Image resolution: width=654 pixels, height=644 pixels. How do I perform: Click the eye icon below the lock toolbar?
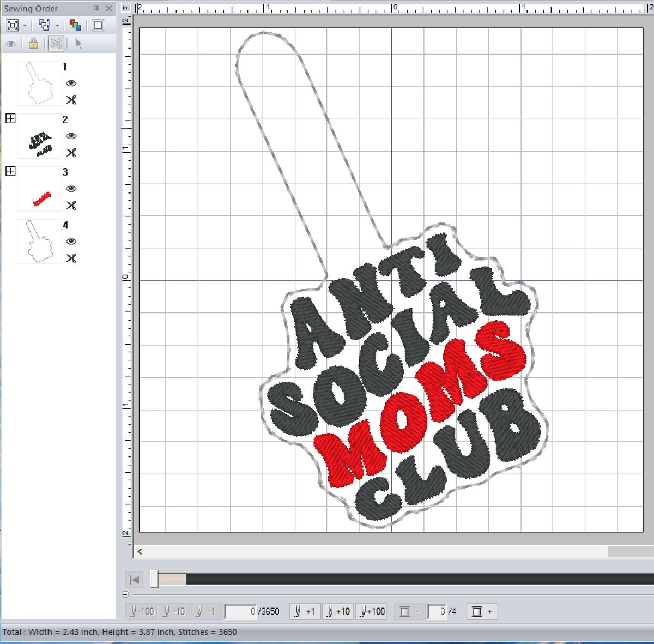(12, 44)
